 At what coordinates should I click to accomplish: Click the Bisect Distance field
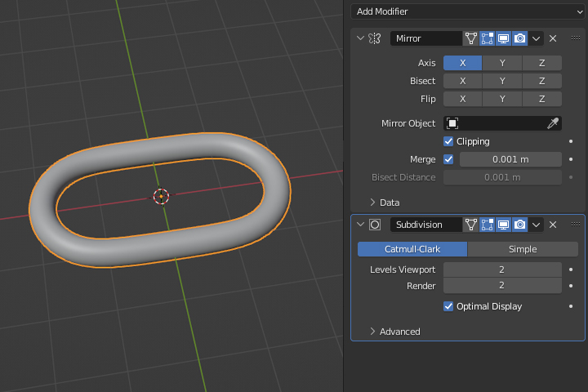[502, 177]
